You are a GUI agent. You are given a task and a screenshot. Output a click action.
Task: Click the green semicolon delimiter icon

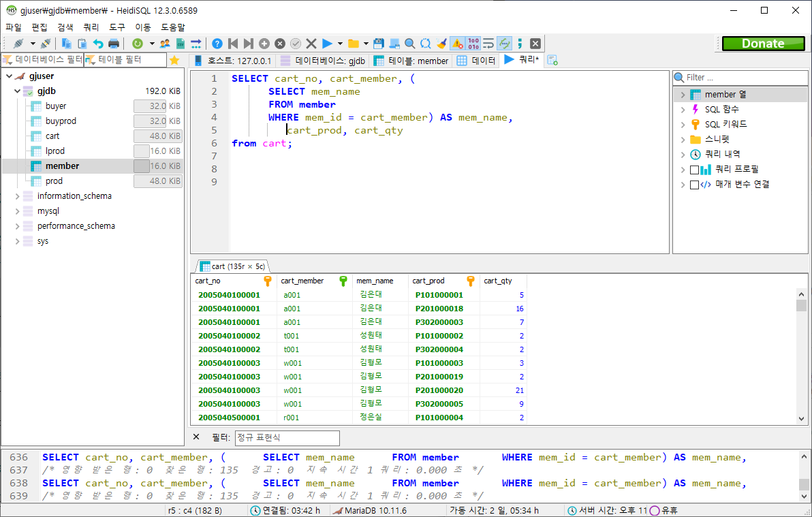(520, 44)
